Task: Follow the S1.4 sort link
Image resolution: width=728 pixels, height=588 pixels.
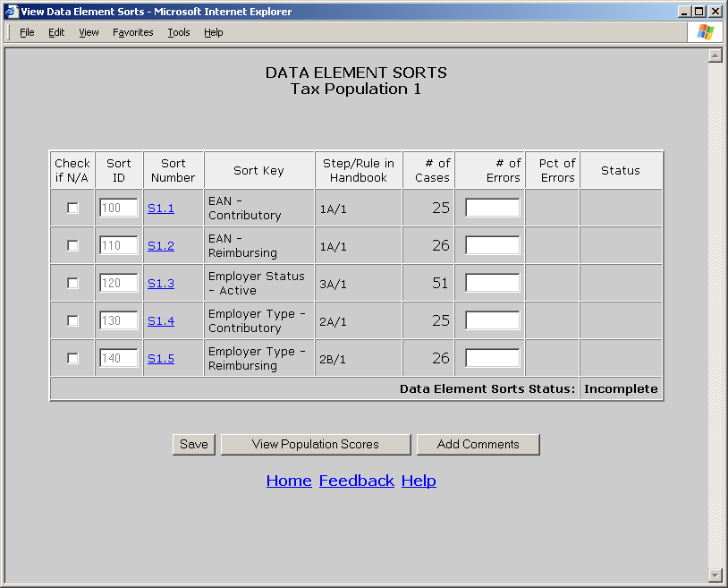Action: click(x=161, y=320)
